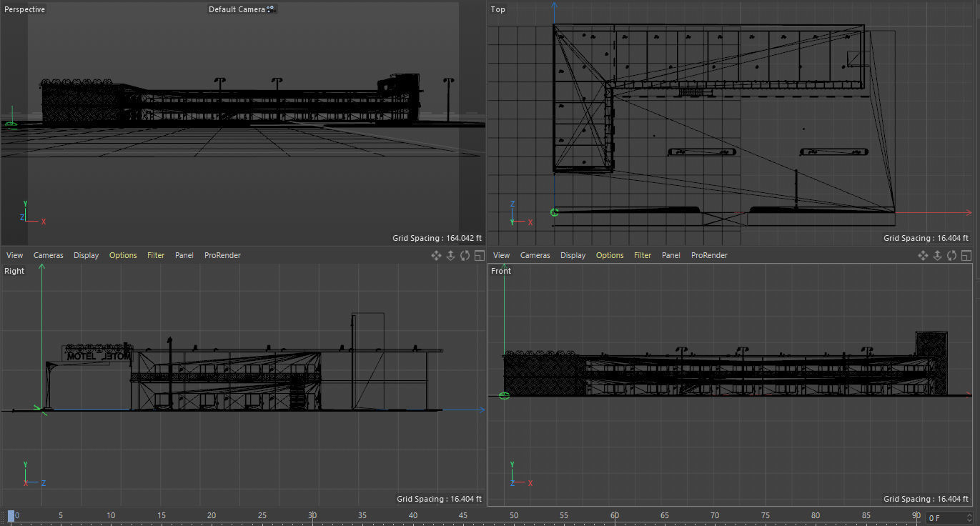Image resolution: width=980 pixels, height=526 pixels.
Task: Toggle the maximize view icon for Front view
Action: (966, 255)
